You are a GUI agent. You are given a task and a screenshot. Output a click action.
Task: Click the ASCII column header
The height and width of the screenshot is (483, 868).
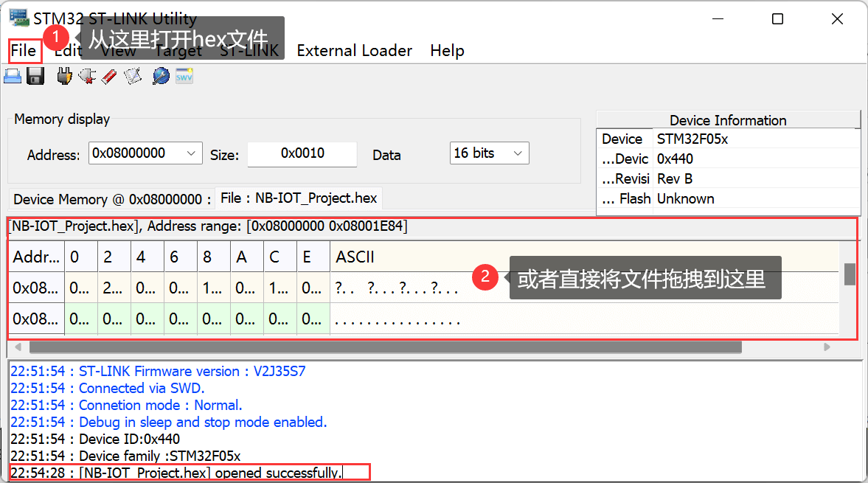pyautogui.click(x=355, y=257)
